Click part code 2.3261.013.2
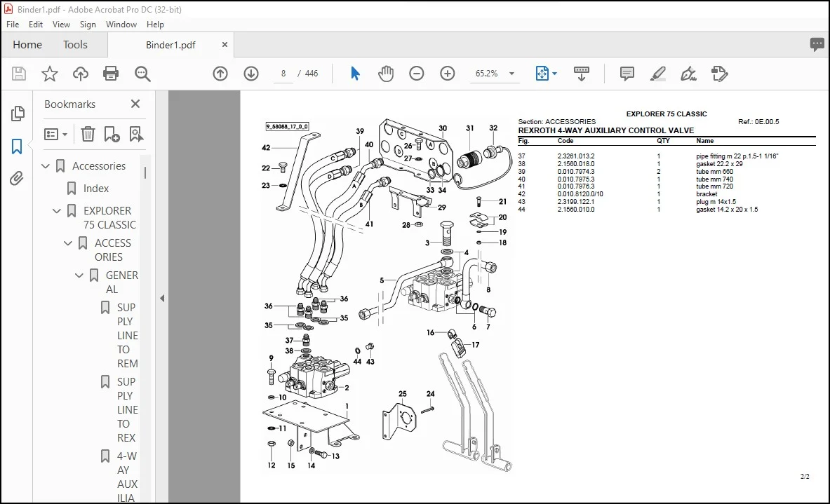Screen dimensions: 830x504 575,156
